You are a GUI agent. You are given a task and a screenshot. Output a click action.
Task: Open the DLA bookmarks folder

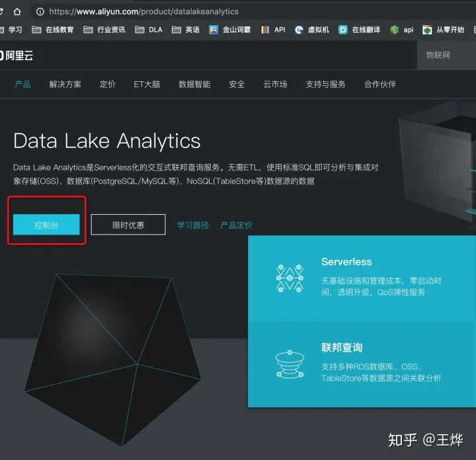click(149, 30)
